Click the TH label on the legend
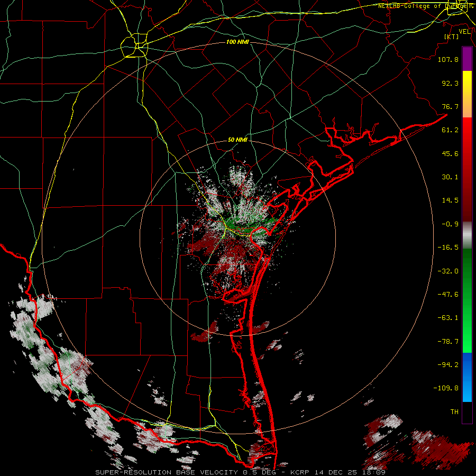 tap(454, 412)
